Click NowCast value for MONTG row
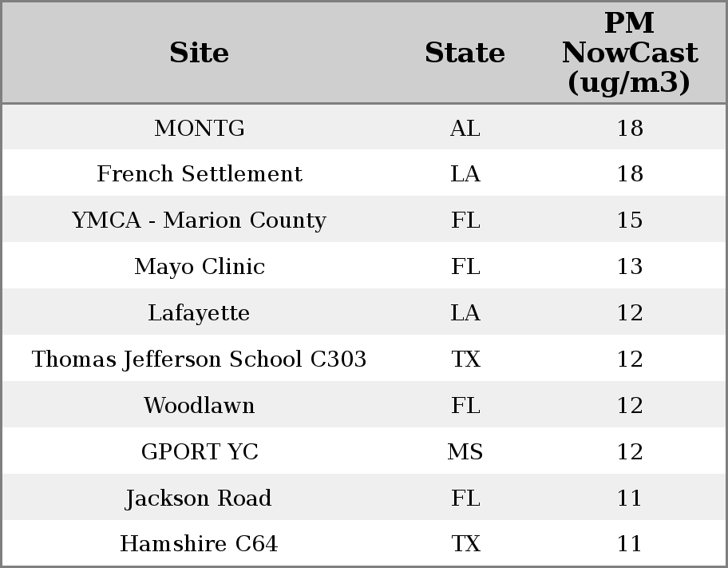This screenshot has width=728, height=568. 629,129
